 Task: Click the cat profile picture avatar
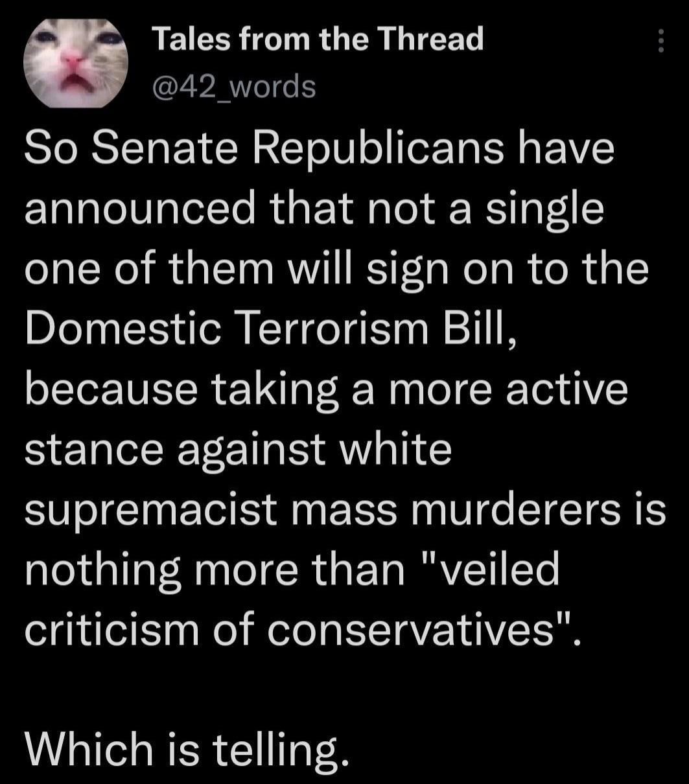(x=76, y=62)
